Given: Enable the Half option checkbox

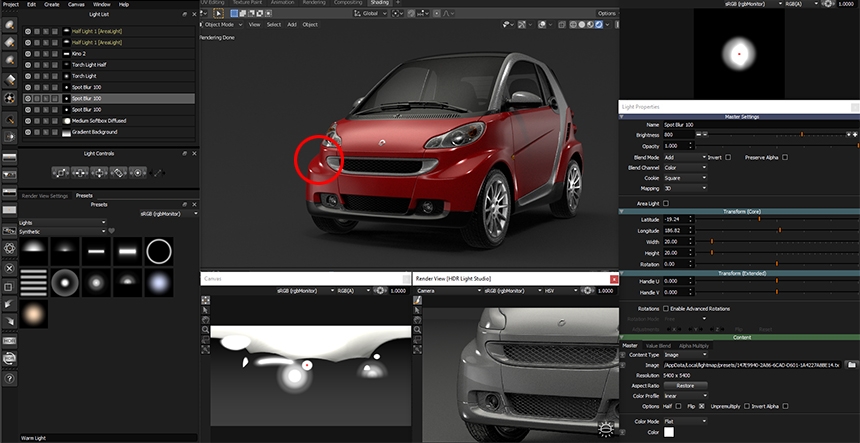Looking at the screenshot, I should point(678,406).
